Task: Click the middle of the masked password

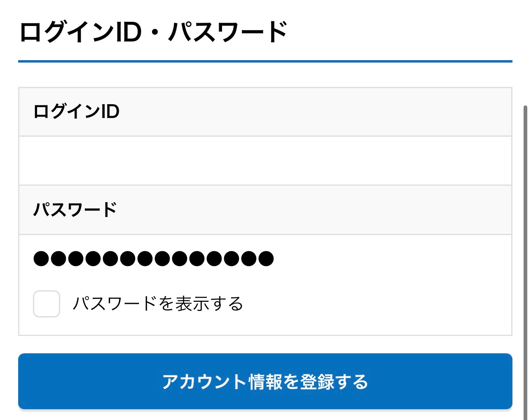Action: pyautogui.click(x=153, y=259)
